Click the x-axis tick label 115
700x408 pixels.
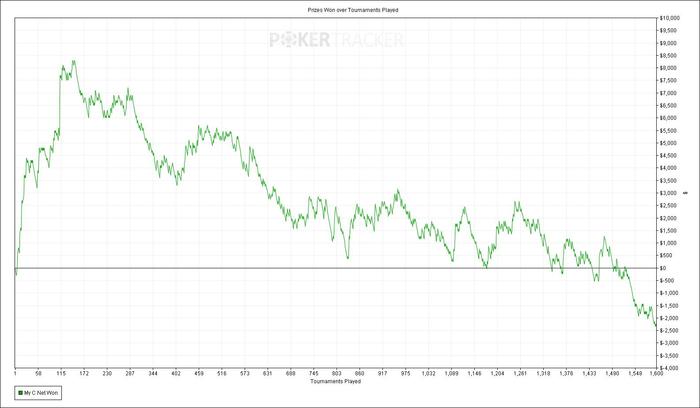coord(61,373)
